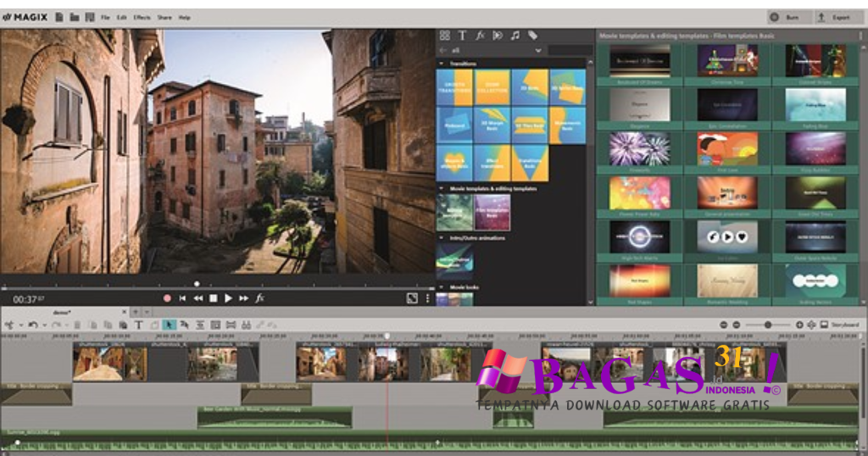Click the timeline zoom out minus button

[x=737, y=325]
